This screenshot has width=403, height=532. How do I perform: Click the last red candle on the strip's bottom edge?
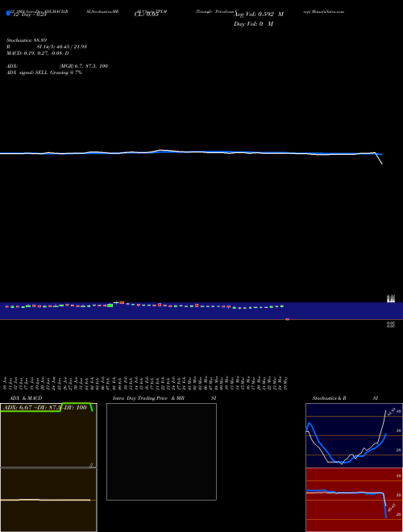point(287,319)
